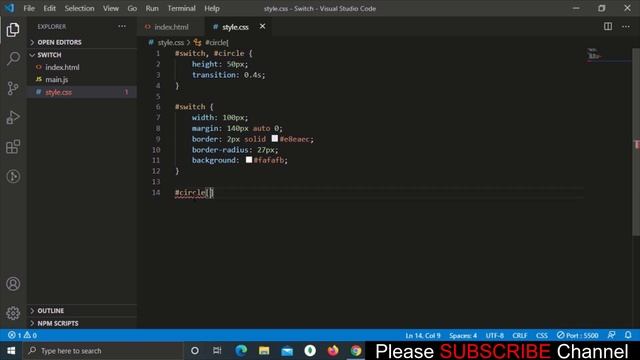
Task: Place cursor on line 14 #circle selector
Action: [x=190, y=193]
